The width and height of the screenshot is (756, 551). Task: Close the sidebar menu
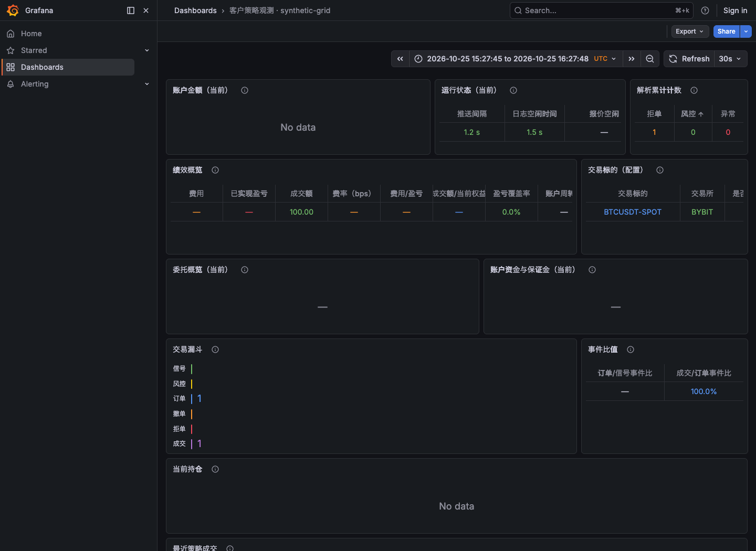[146, 10]
